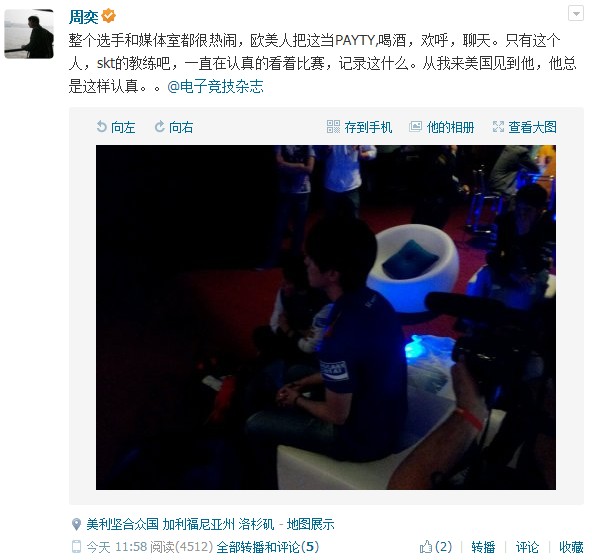This screenshot has width=592, height=560.
Task: Select 查看大图 to enlarge the photo
Action: point(532,127)
